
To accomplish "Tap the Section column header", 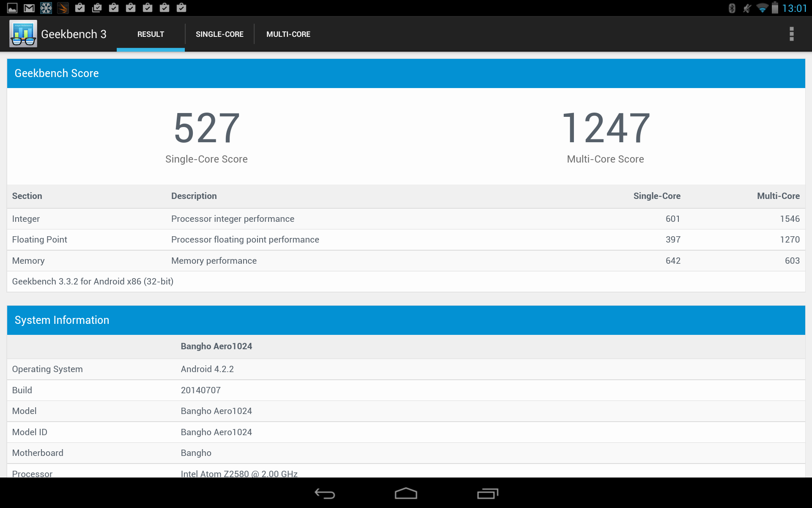I will pyautogui.click(x=27, y=196).
